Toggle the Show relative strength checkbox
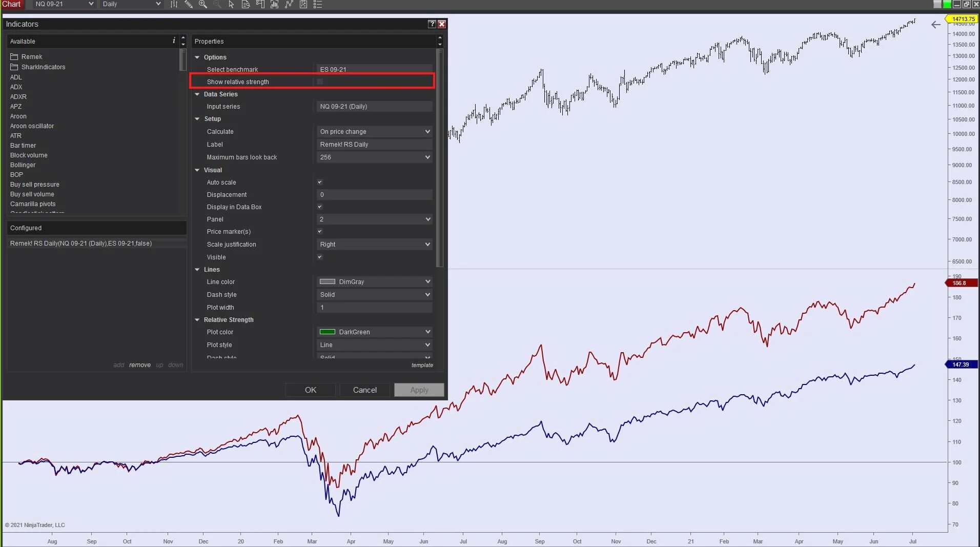Viewport: 980px width, 547px height. [320, 82]
